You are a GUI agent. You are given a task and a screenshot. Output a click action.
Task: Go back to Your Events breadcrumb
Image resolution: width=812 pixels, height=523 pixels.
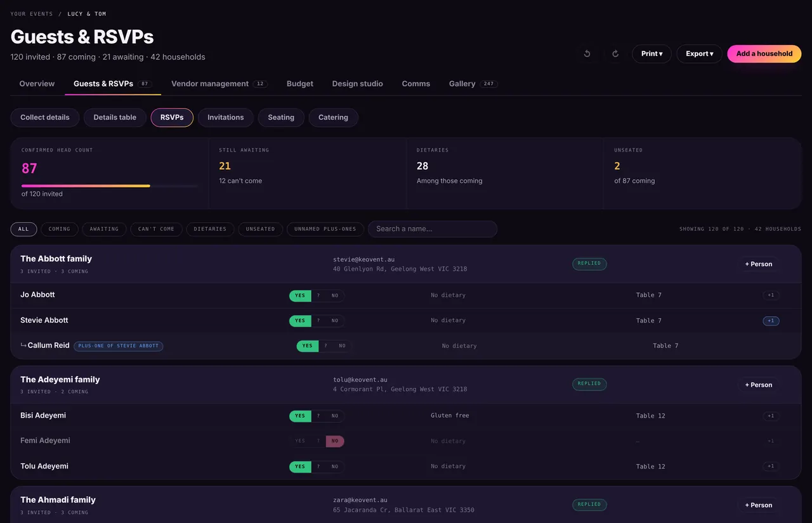click(x=32, y=14)
